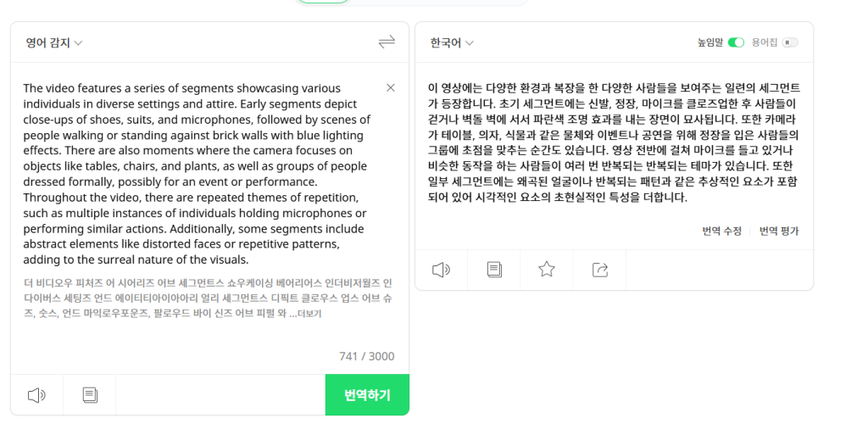Toggle the 높임말 honorific switch
Screen dimensions: 868x435
(x=736, y=42)
